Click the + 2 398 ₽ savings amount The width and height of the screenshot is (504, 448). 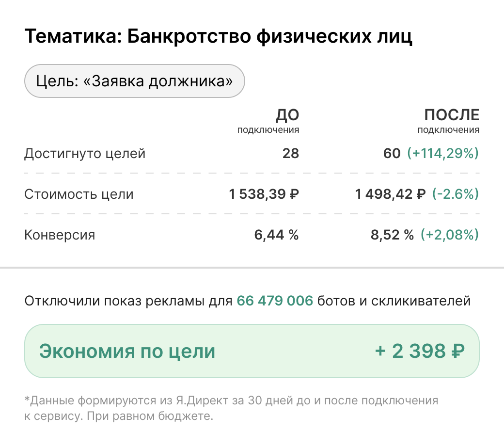tap(420, 351)
